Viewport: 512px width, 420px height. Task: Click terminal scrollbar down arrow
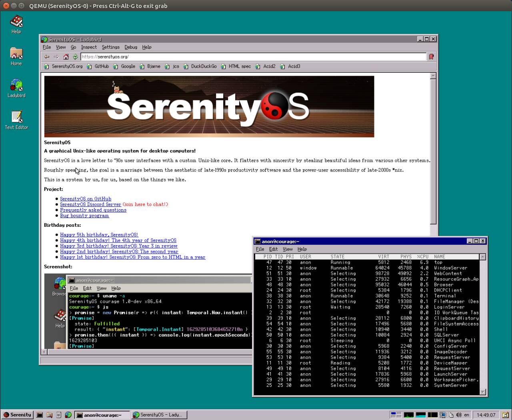[483, 392]
